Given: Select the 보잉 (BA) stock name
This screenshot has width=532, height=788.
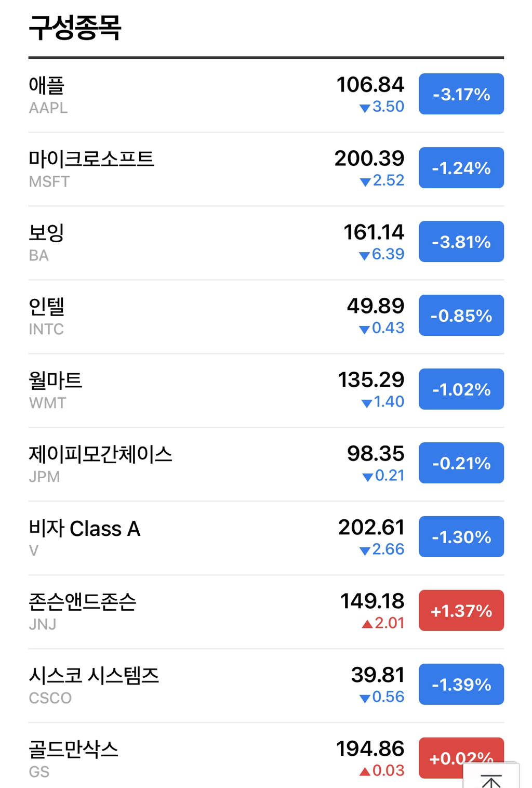Looking at the screenshot, I should [x=46, y=233].
